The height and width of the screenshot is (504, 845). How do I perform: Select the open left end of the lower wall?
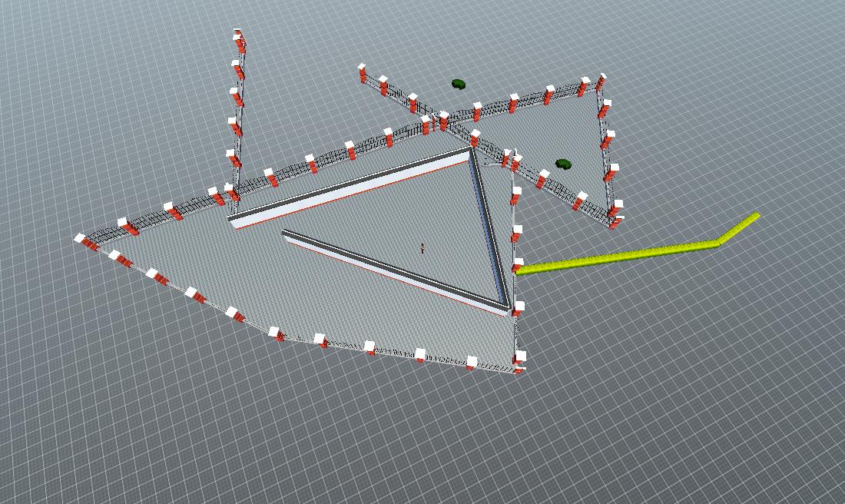pos(286,234)
